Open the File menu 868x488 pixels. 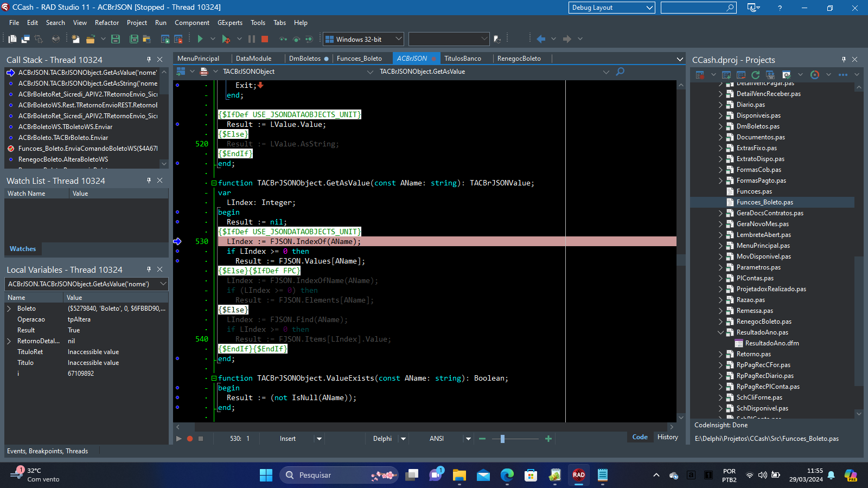click(14, 23)
